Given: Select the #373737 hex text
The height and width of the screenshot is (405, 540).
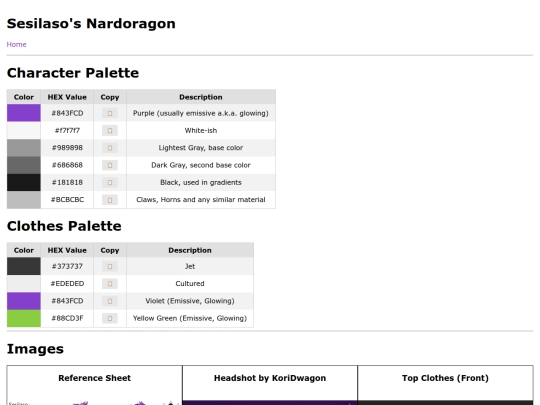Looking at the screenshot, I should coord(67,266).
